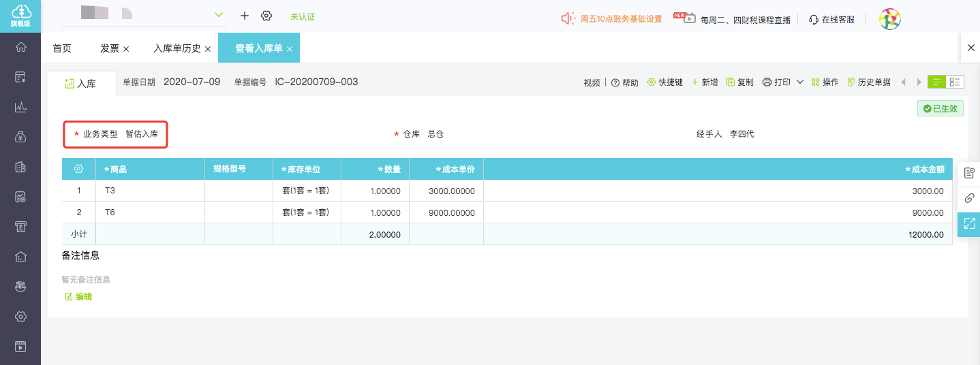
Task: Click the plus icon to add company
Action: click(x=245, y=16)
